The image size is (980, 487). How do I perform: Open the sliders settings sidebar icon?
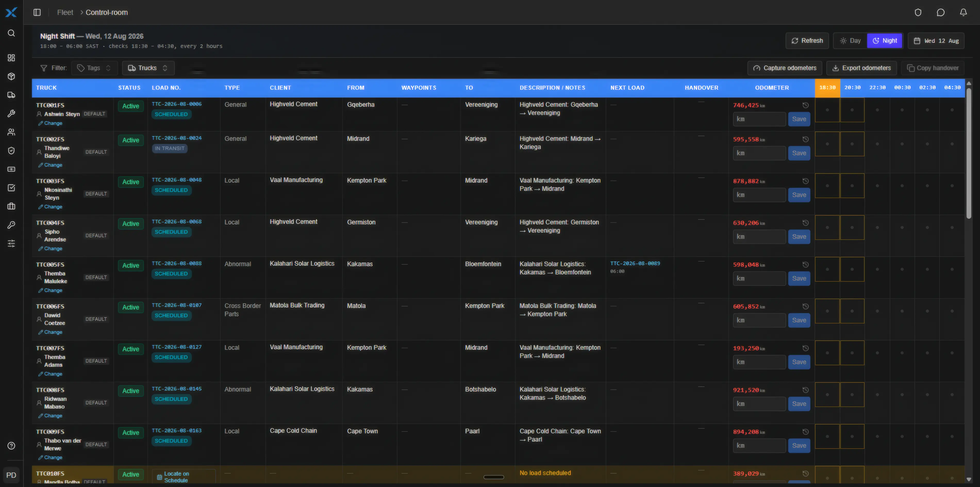11,243
